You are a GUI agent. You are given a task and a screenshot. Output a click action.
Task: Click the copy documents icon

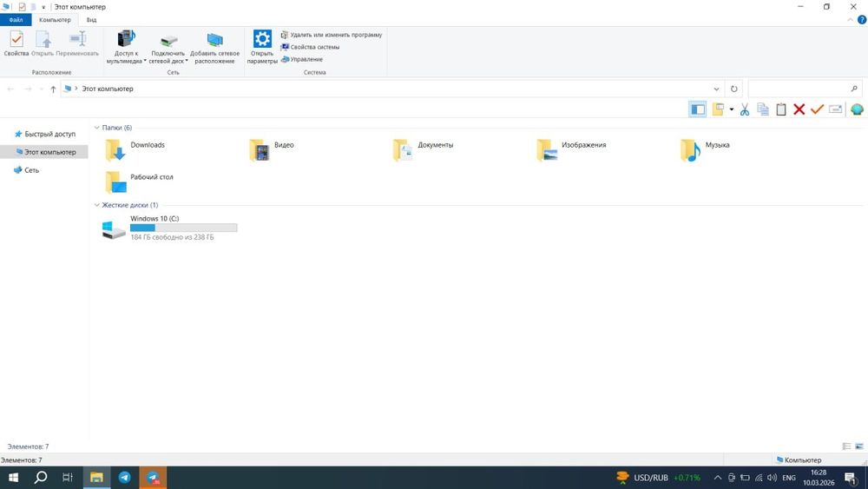point(763,109)
